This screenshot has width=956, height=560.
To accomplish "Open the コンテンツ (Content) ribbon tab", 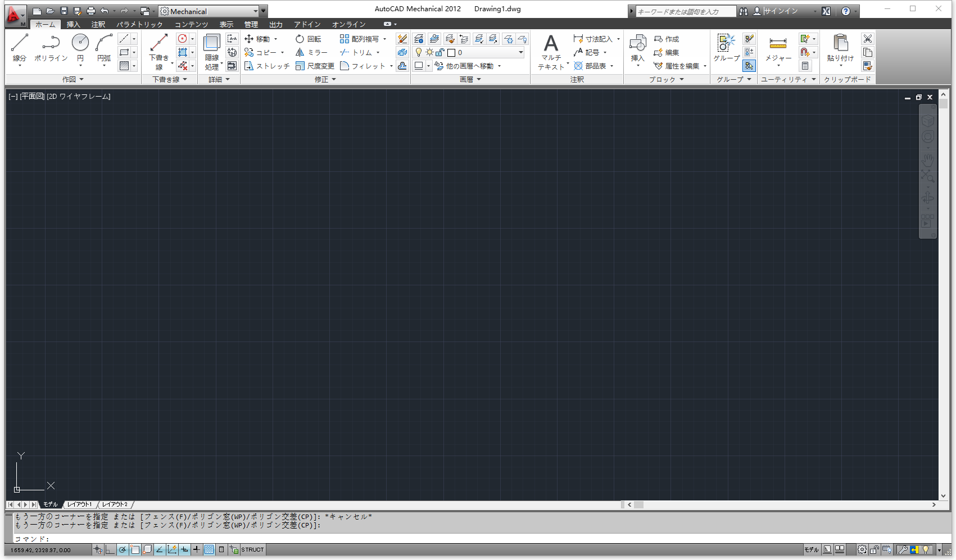I will 191,24.
